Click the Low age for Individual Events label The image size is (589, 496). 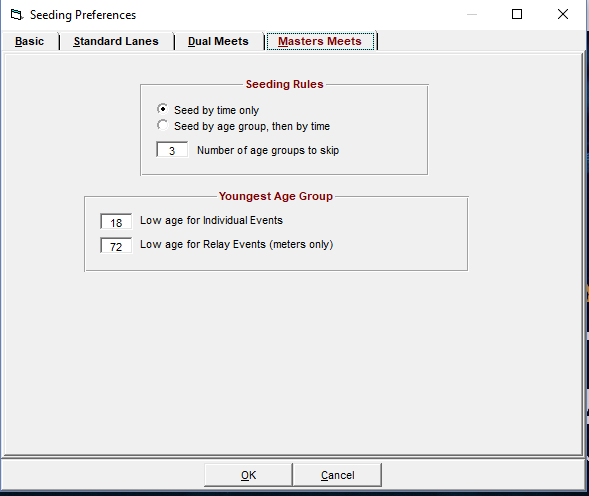[x=211, y=220]
